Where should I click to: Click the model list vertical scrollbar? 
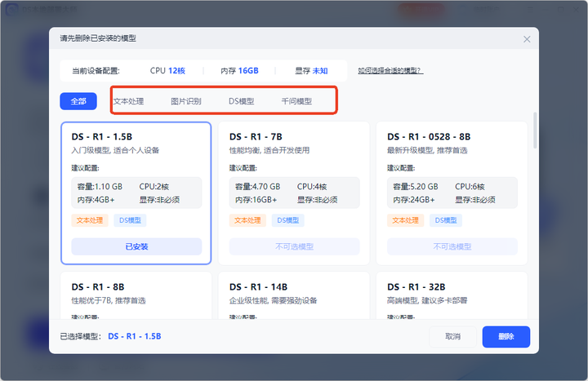click(535, 131)
